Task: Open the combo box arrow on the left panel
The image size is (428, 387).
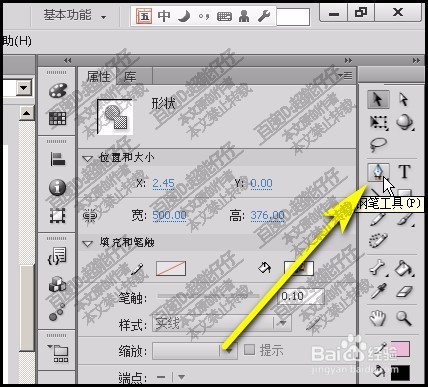Action: (x=23, y=88)
